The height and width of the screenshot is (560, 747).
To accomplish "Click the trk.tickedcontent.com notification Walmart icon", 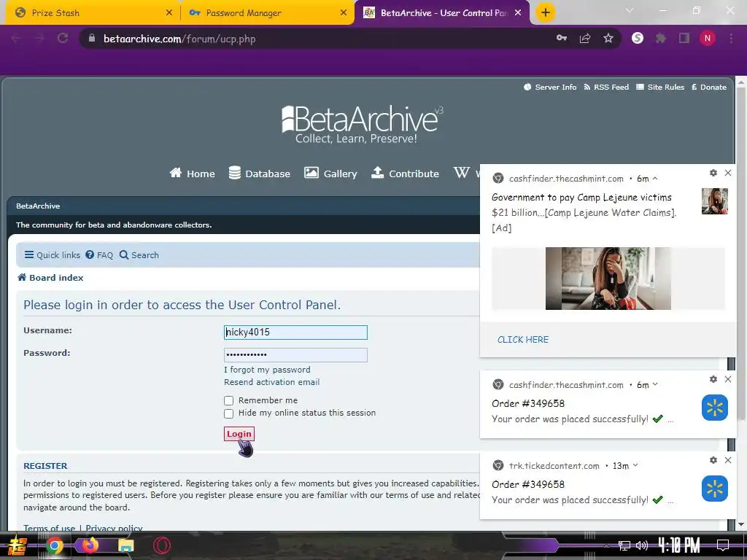I will pyautogui.click(x=715, y=489).
